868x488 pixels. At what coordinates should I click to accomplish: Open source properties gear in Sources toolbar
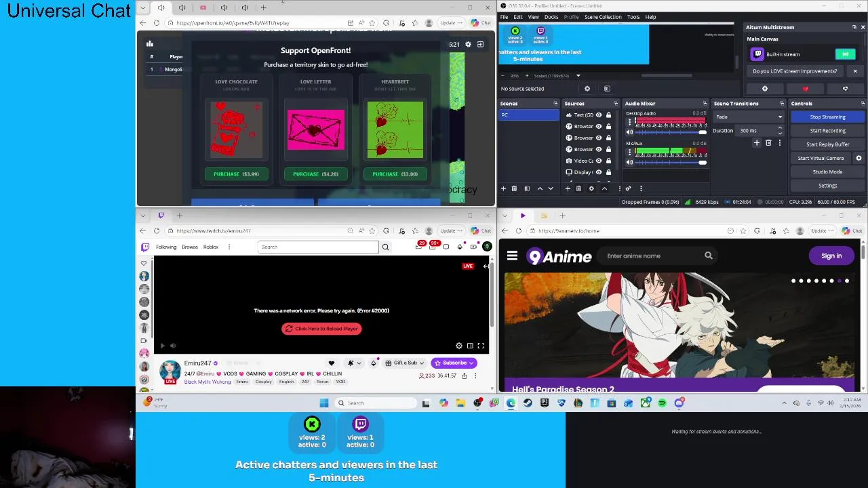(591, 188)
